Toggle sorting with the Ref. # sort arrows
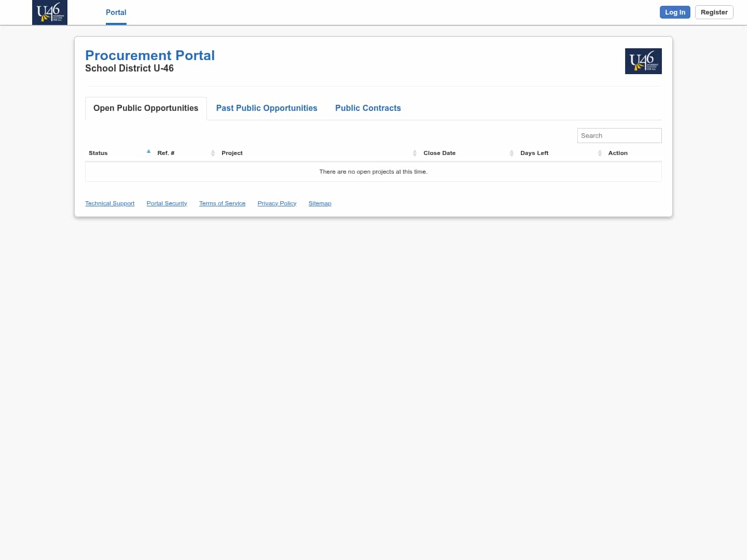Image resolution: width=747 pixels, height=560 pixels. 213,153
